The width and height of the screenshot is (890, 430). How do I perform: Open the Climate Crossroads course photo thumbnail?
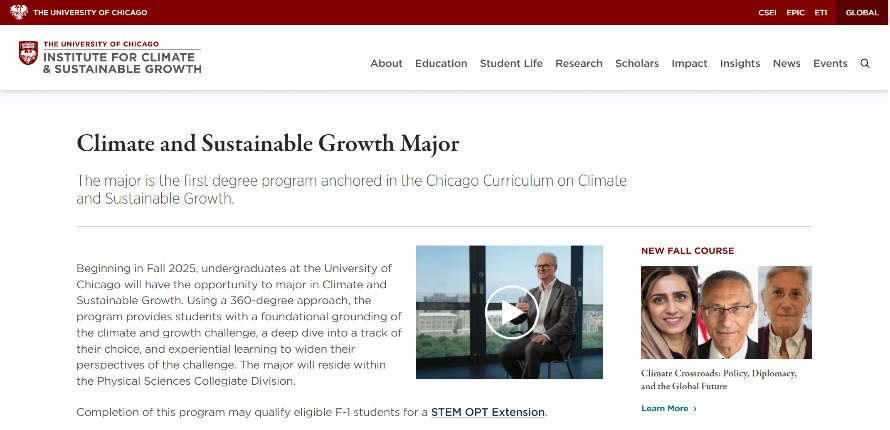(x=726, y=312)
